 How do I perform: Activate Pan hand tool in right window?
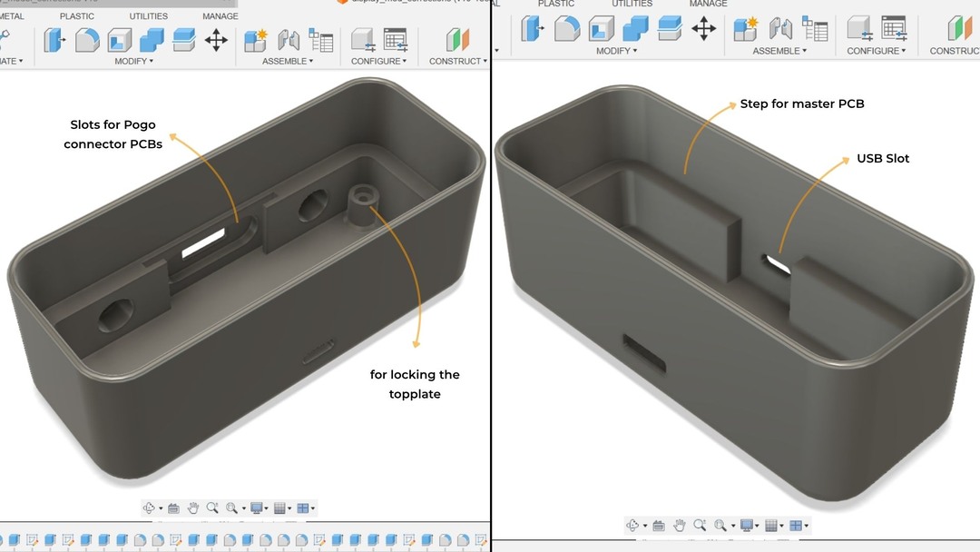coord(680,525)
